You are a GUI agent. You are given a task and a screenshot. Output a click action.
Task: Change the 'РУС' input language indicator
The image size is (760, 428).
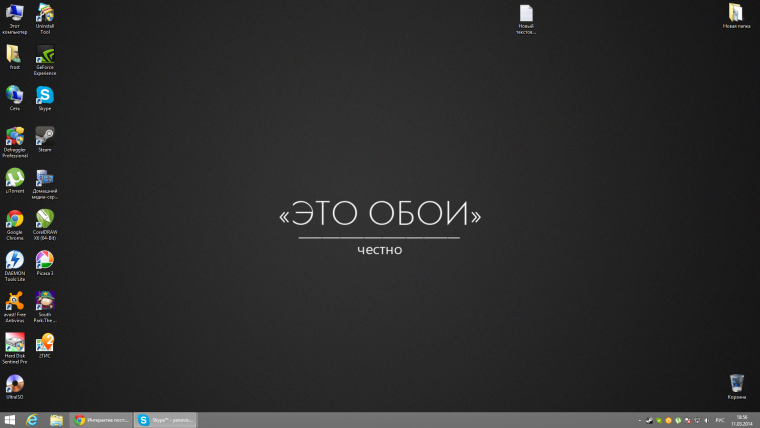[x=720, y=420]
